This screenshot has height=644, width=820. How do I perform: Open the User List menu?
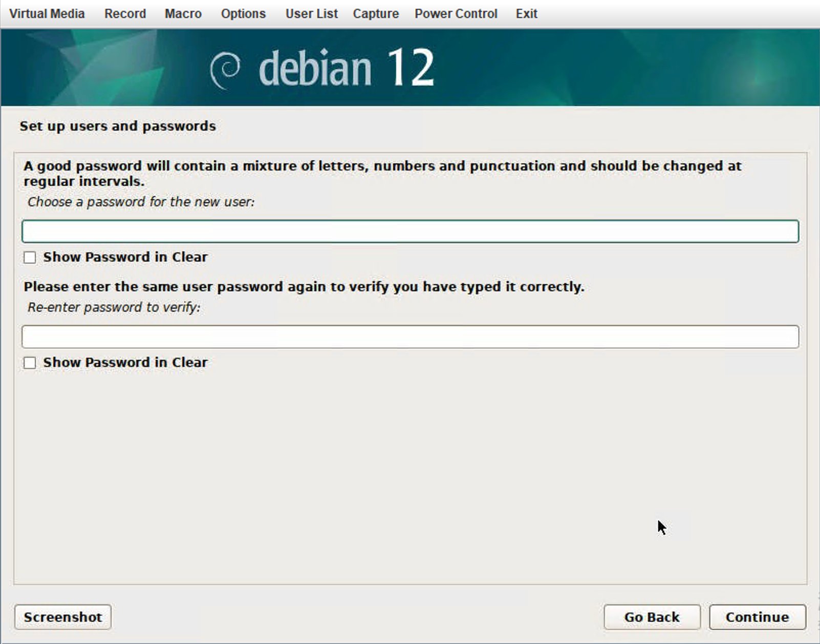[311, 14]
